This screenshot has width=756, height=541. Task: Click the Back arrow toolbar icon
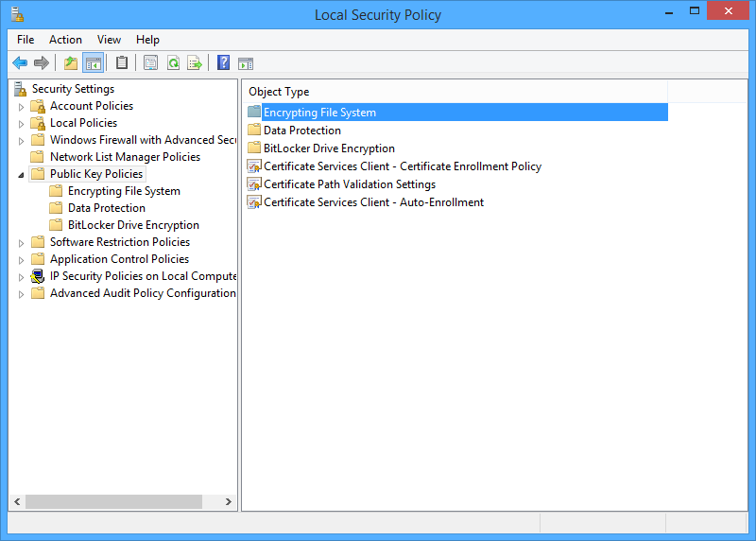[x=20, y=63]
